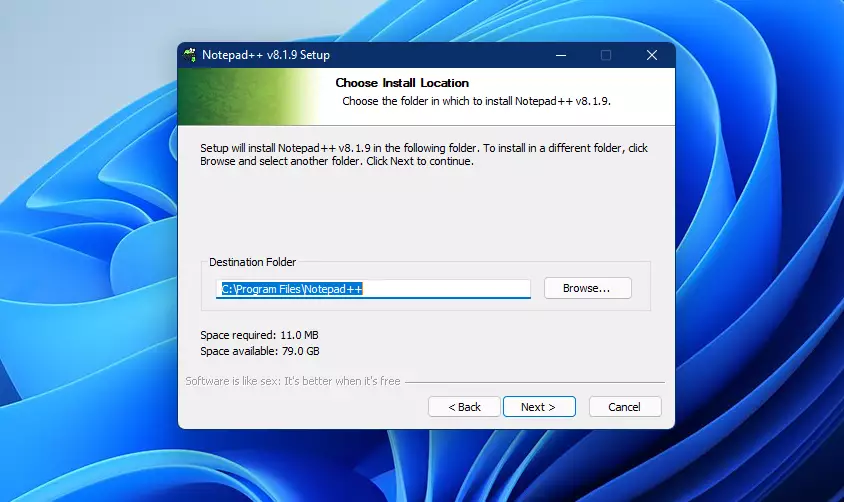Minimize the Notepad++ Setup window
The image size is (844, 502).
click(561, 55)
